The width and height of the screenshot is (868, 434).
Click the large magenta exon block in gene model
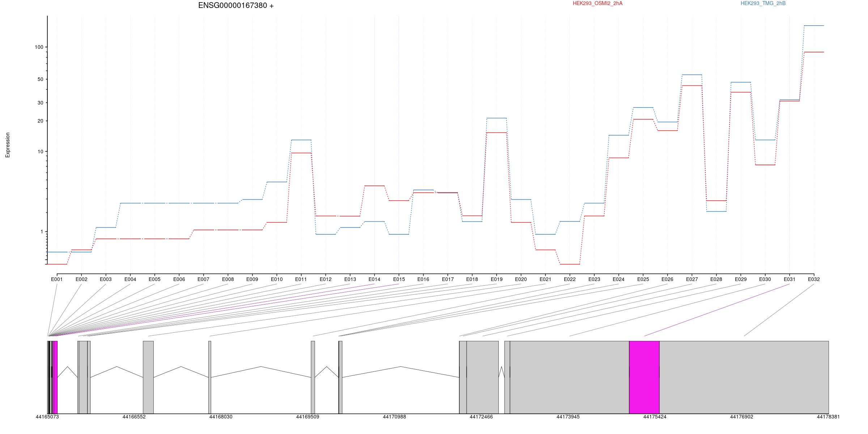644,377
